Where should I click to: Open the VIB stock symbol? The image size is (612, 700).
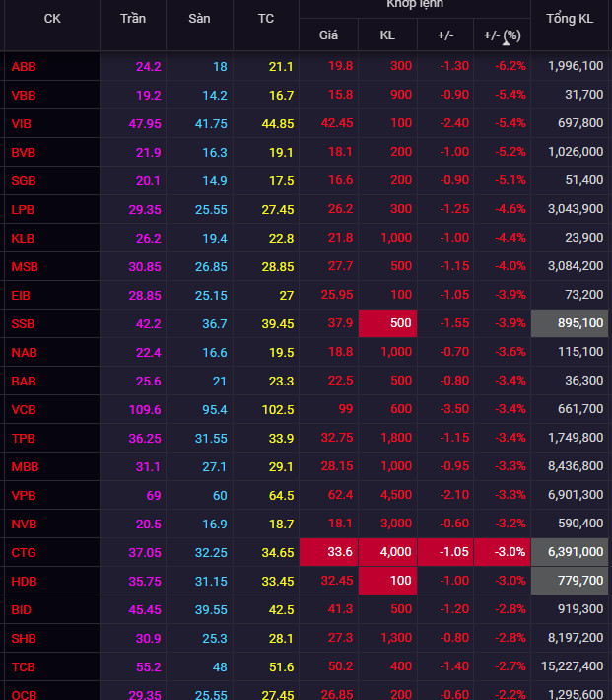22,124
